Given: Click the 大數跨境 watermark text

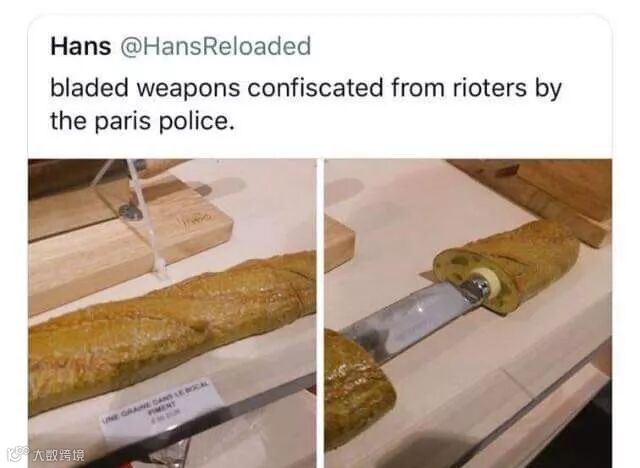Looking at the screenshot, I should 59,455.
